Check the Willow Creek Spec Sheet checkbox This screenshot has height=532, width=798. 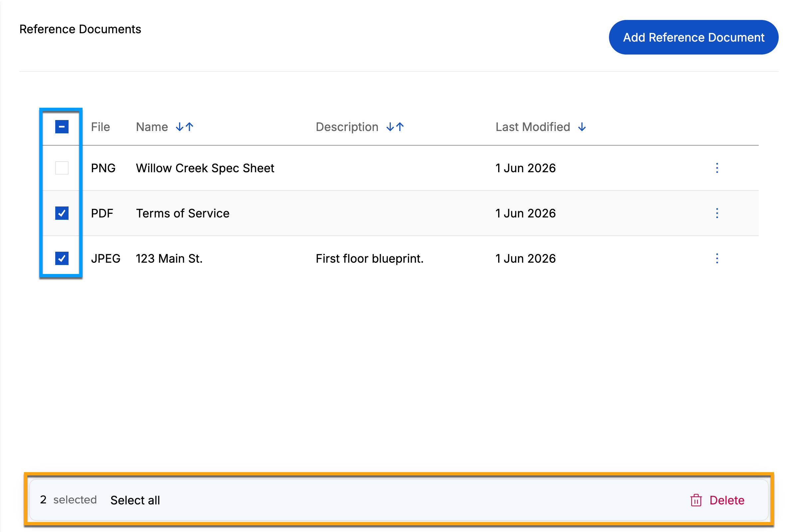(x=62, y=168)
